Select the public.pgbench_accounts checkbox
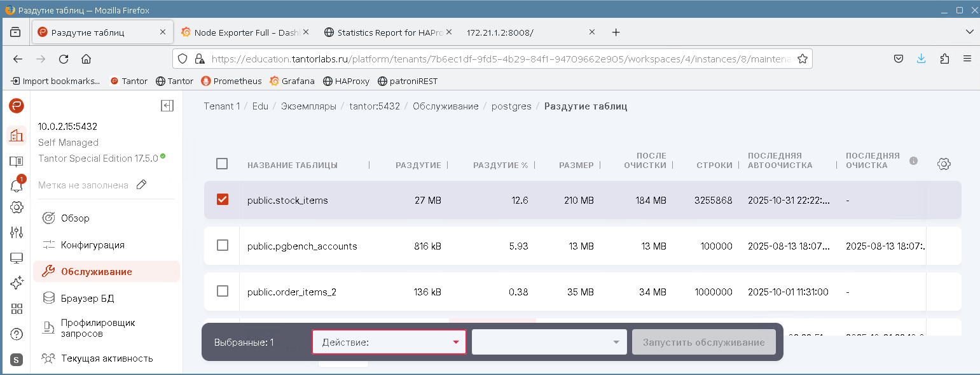 tap(222, 246)
